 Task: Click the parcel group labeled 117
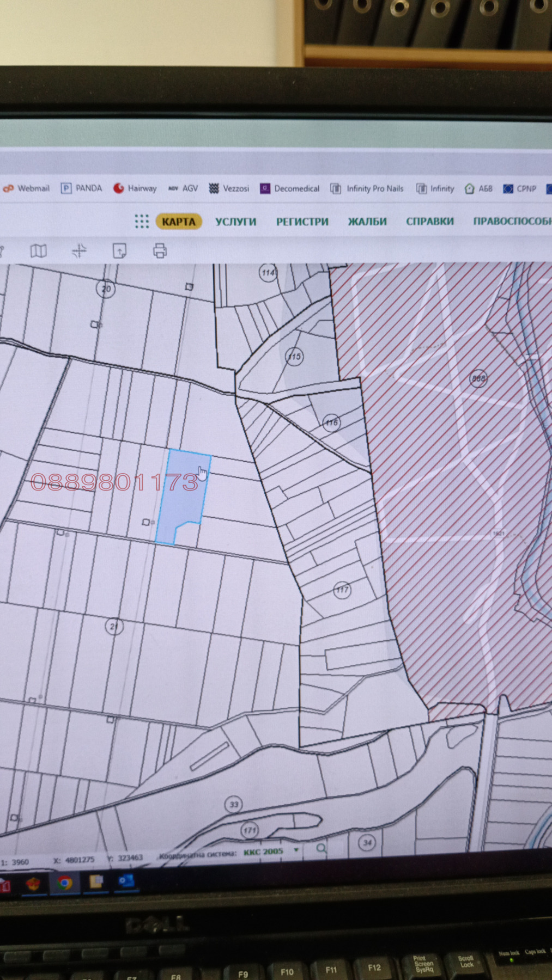click(342, 590)
